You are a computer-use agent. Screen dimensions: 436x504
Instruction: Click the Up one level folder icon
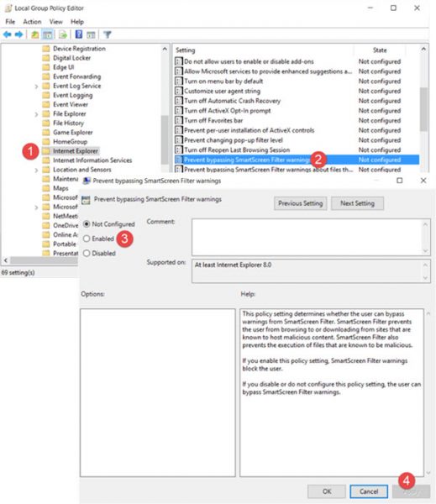click(x=34, y=34)
